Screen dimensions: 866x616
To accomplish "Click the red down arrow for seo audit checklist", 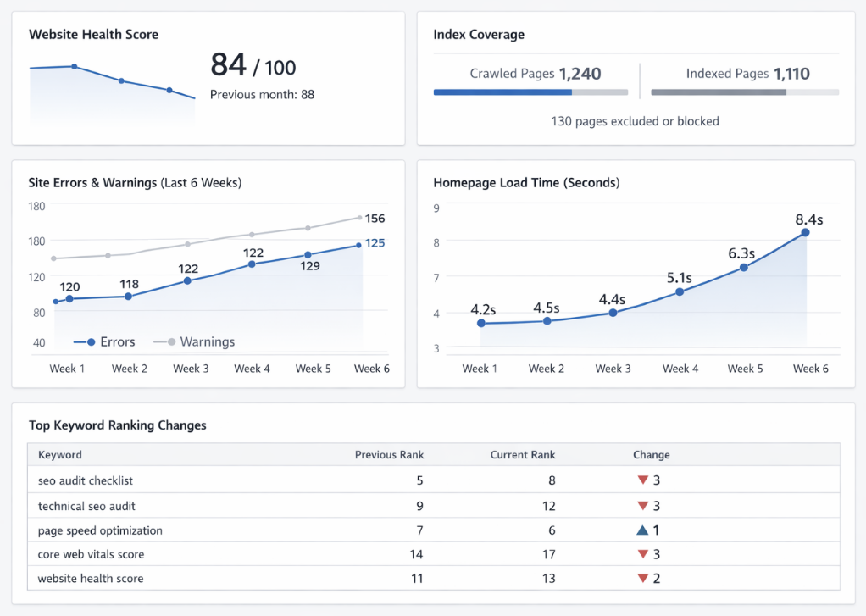I will pyautogui.click(x=642, y=480).
